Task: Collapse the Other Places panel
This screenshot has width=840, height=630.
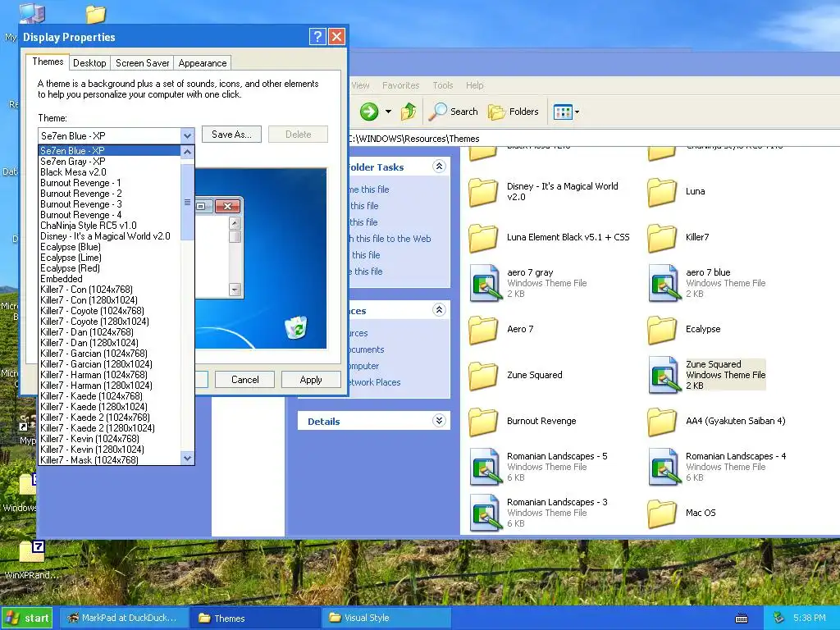Action: click(439, 309)
